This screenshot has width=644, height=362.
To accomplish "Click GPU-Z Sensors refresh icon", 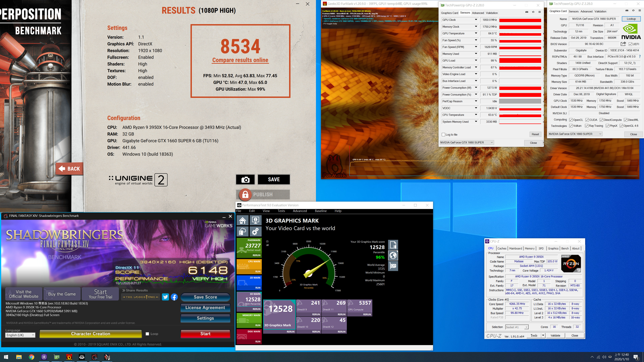I will (533, 12).
